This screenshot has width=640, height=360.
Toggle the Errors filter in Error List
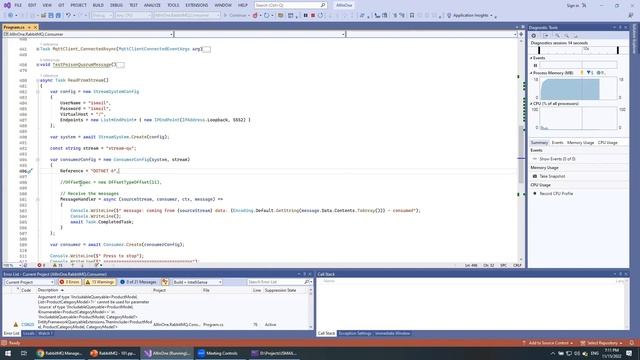pos(69,282)
